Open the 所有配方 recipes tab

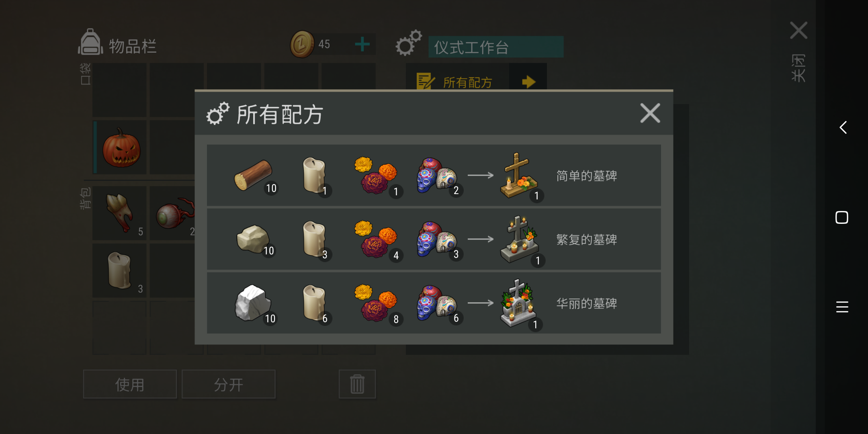[457, 82]
